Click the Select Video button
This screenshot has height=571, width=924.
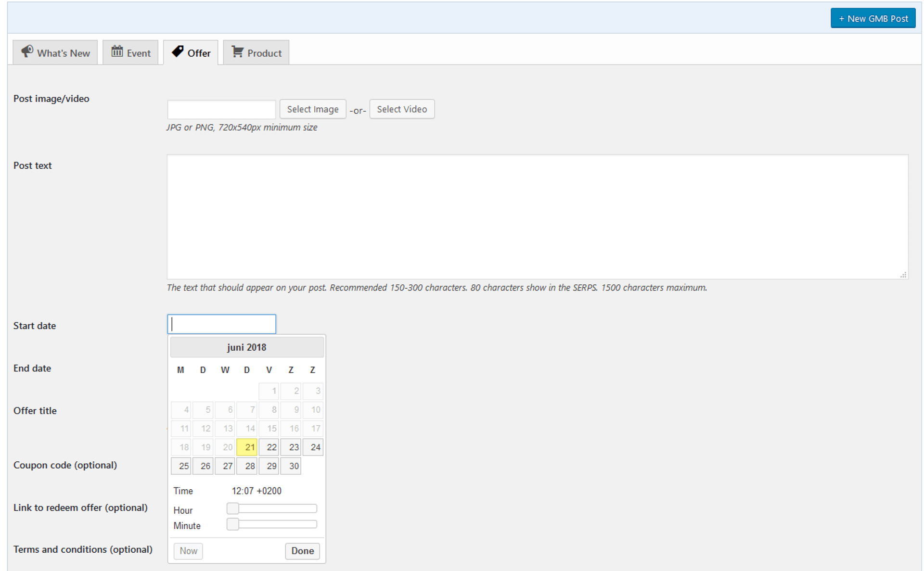click(401, 109)
